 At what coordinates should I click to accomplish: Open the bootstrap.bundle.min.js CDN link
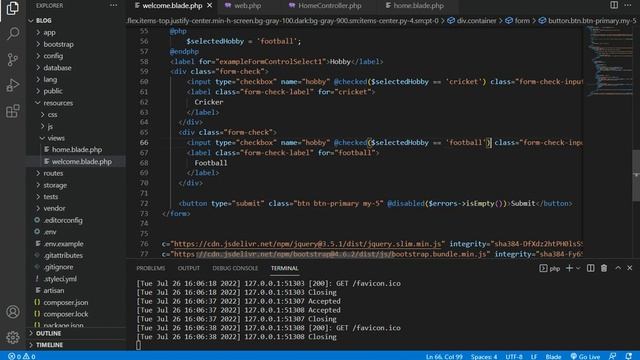[x=330, y=254]
